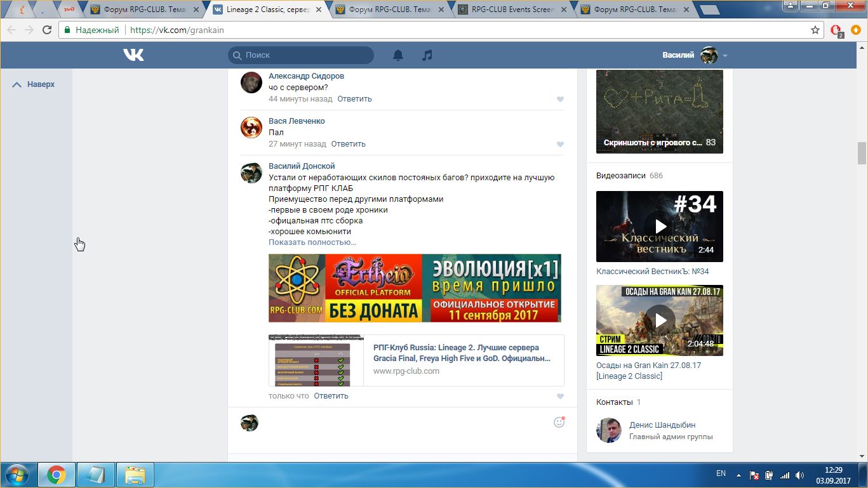The image size is (868, 488).
Task: Click the Наверх scroll-to-top button
Action: [34, 84]
